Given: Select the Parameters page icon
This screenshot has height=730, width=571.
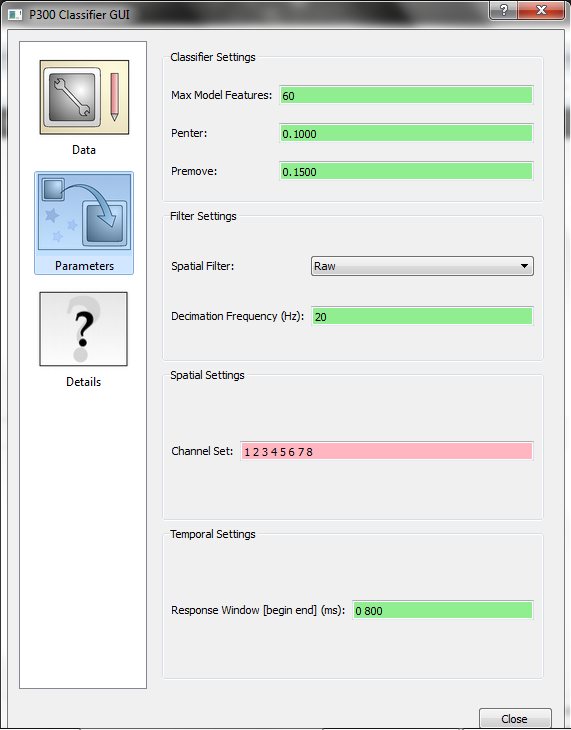Looking at the screenshot, I should pos(84,212).
